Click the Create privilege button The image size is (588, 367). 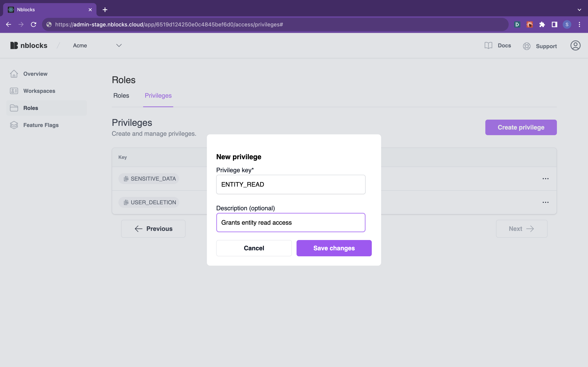click(x=521, y=127)
